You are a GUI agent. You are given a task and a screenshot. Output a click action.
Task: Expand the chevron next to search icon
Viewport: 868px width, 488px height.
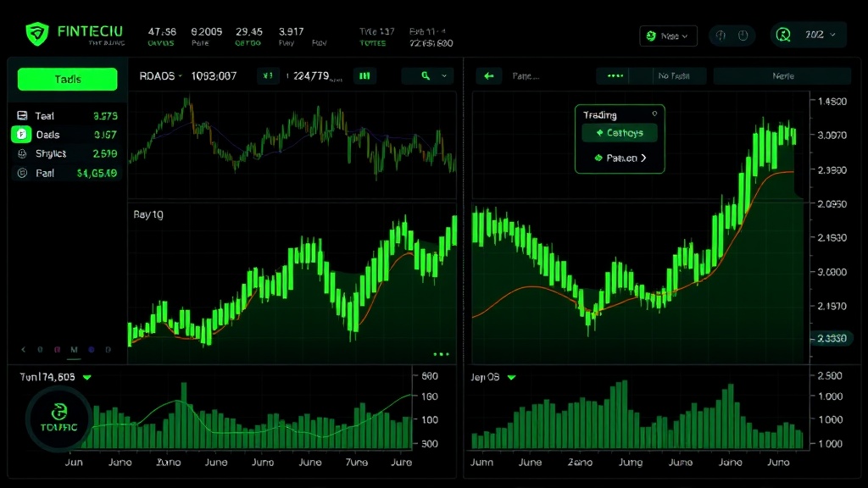pos(444,75)
